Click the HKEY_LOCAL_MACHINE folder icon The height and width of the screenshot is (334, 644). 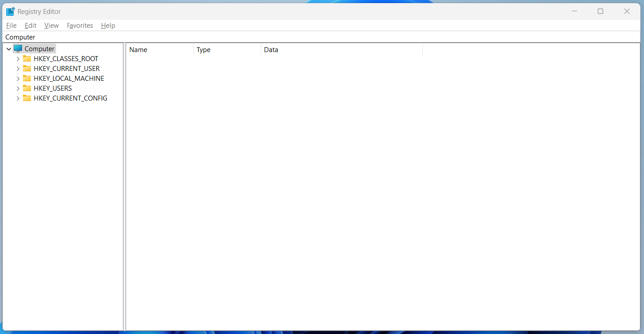click(x=27, y=78)
